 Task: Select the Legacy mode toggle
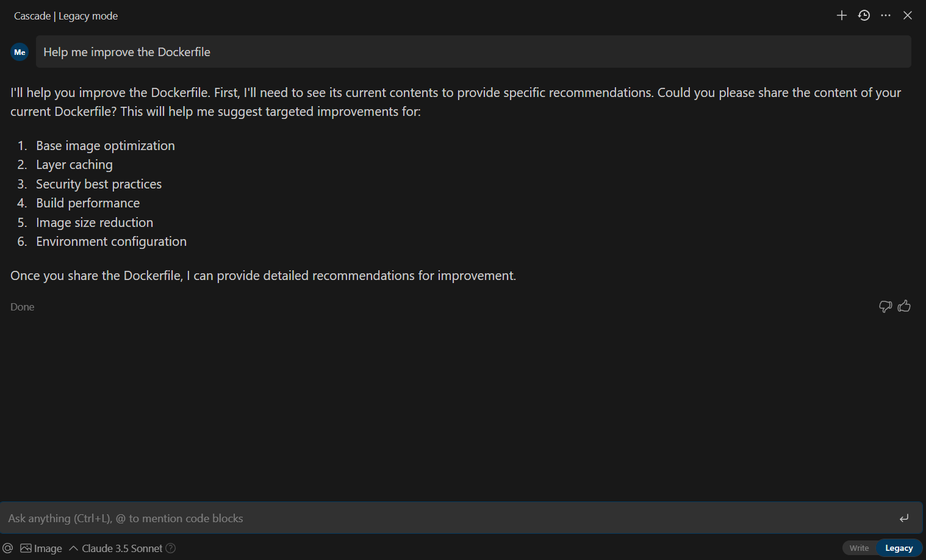coord(899,548)
